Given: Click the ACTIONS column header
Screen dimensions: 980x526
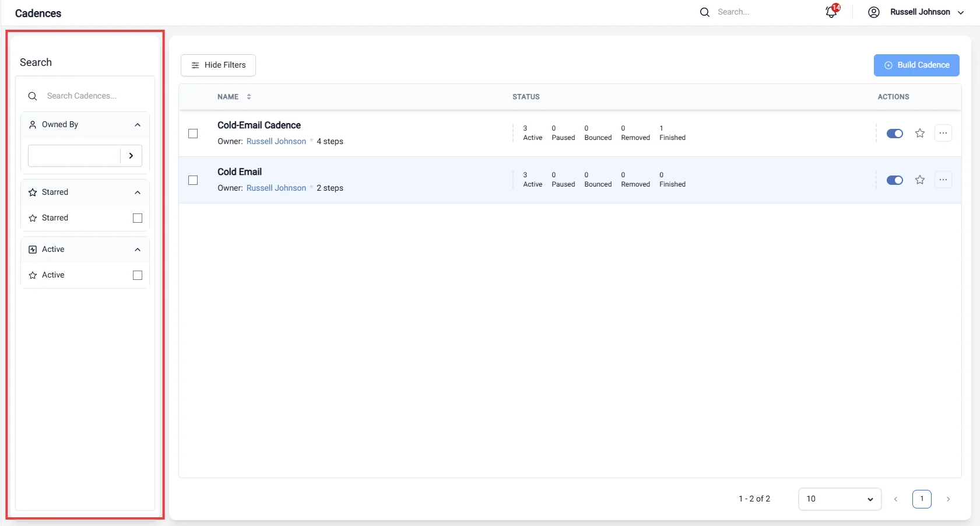Looking at the screenshot, I should coord(893,97).
